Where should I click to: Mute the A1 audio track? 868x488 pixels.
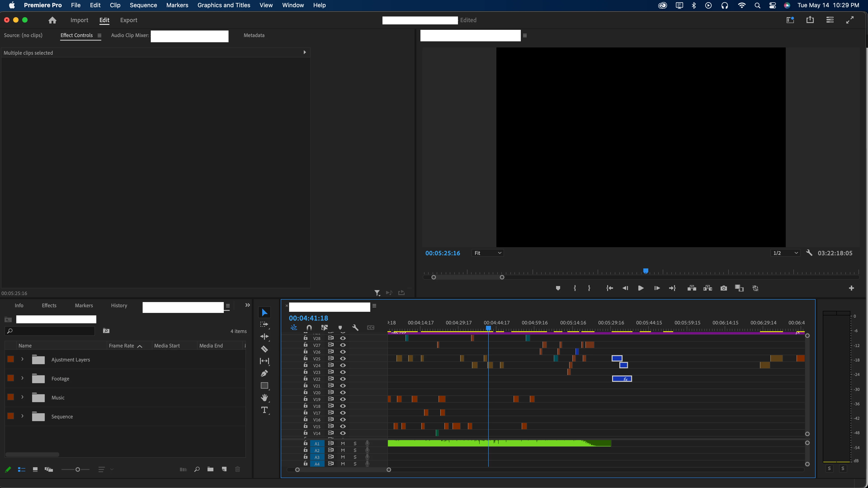tap(343, 443)
